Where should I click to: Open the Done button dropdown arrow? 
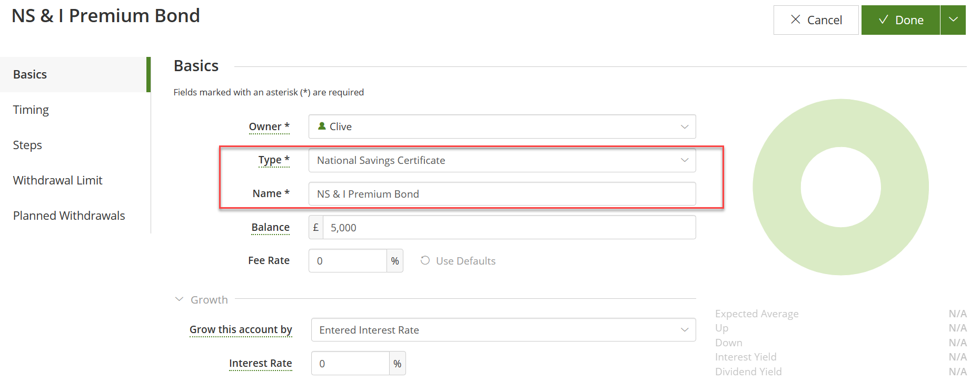click(953, 20)
